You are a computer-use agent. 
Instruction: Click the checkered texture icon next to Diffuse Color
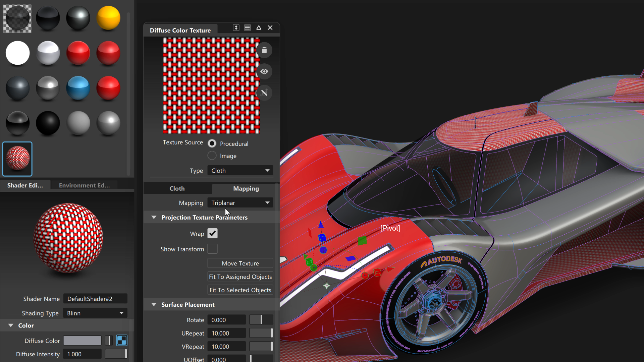pos(122,341)
